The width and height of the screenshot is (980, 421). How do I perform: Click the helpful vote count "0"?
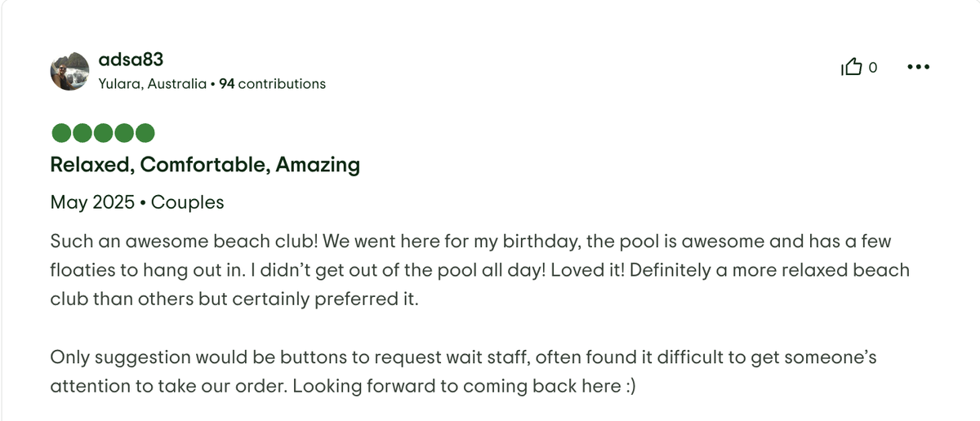[x=873, y=68]
